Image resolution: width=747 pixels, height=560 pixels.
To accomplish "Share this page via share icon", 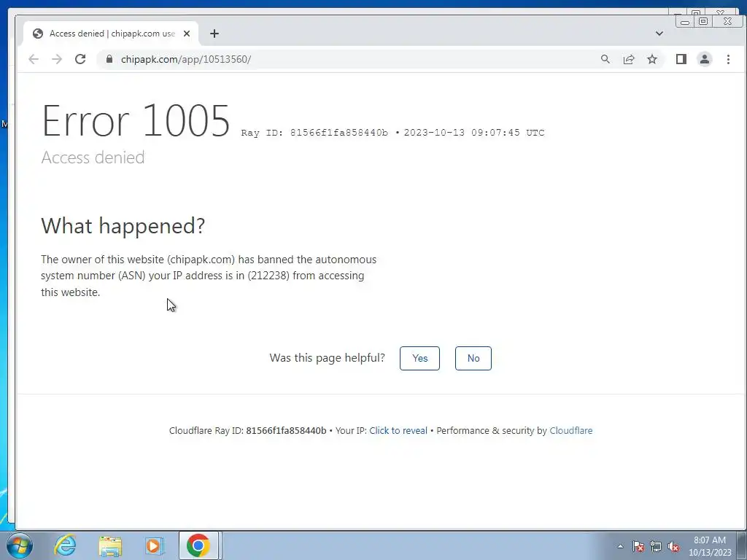I will coord(629,59).
